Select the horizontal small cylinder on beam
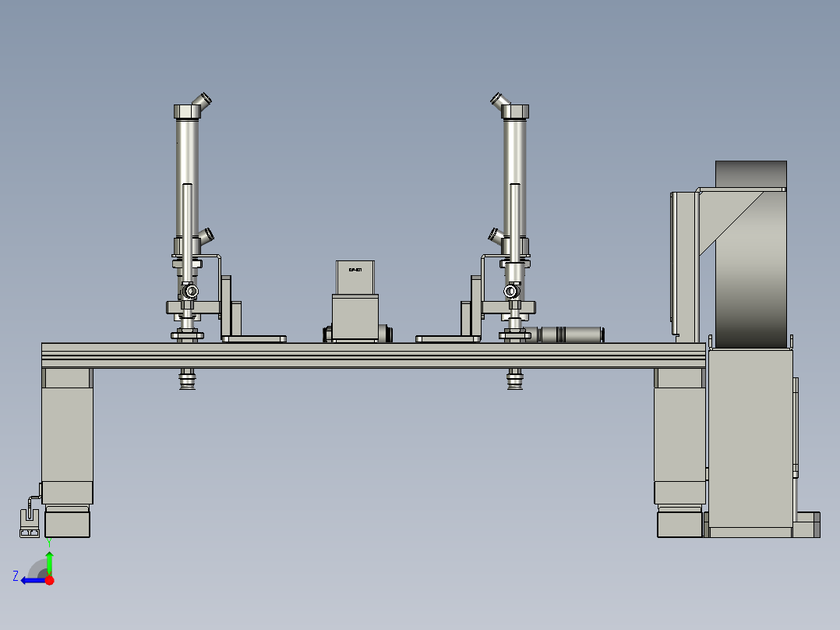The height and width of the screenshot is (630, 840). (566, 334)
